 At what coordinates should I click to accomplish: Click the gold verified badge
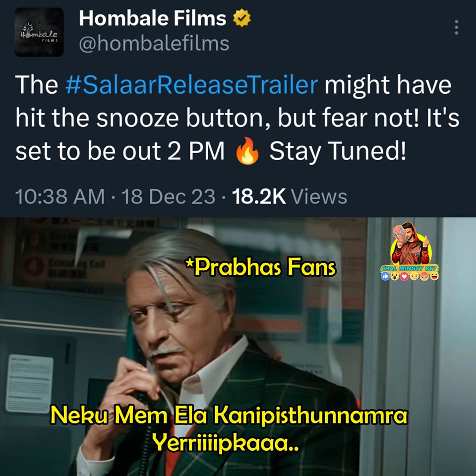(x=241, y=18)
